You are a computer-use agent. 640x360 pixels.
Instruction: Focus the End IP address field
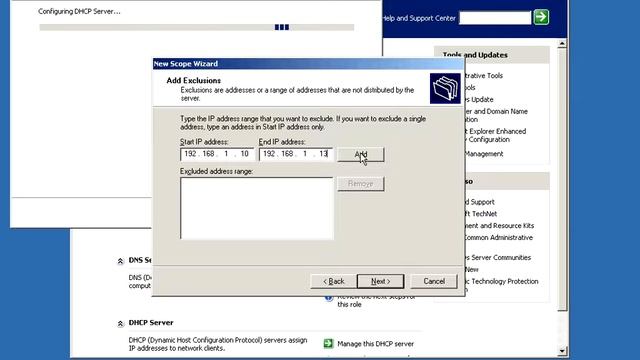point(296,154)
